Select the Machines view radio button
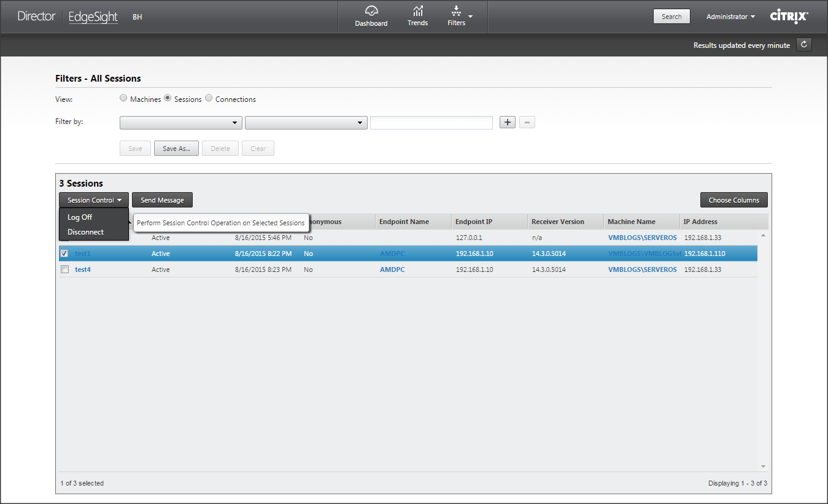 click(123, 99)
